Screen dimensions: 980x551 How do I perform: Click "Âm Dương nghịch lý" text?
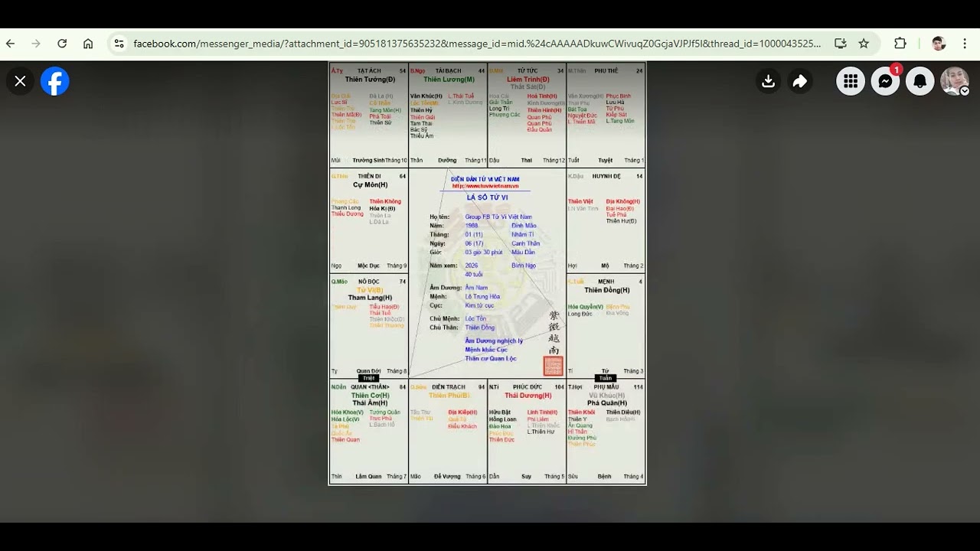point(494,341)
